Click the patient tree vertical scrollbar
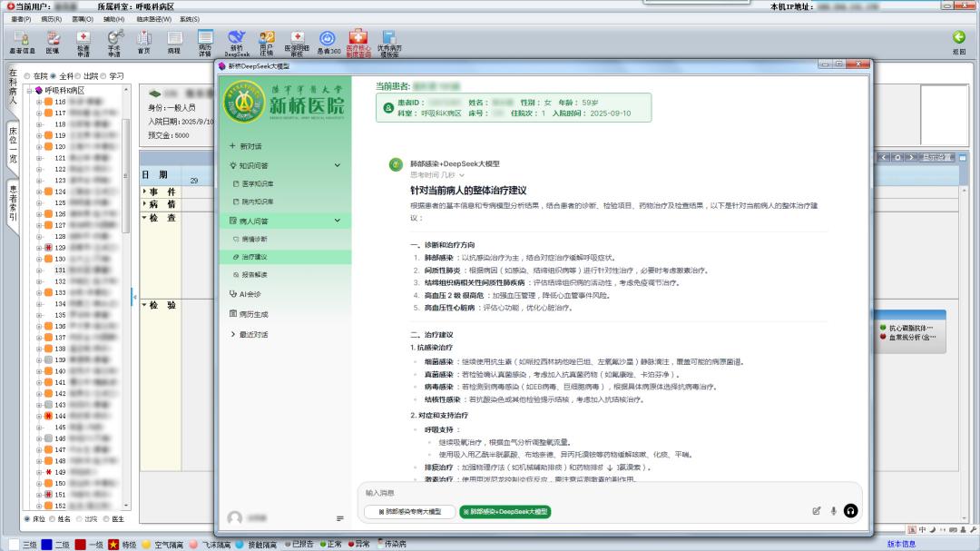This screenshot has height=551, width=980. click(x=125, y=175)
